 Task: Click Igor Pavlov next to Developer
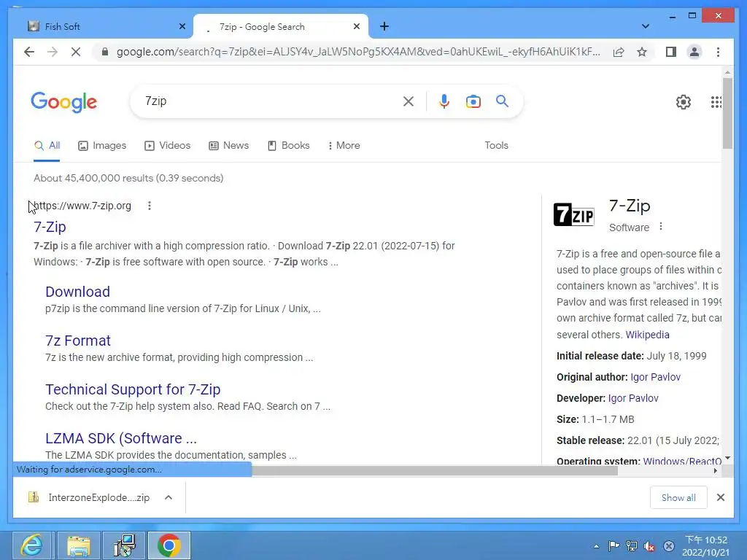pyautogui.click(x=633, y=399)
